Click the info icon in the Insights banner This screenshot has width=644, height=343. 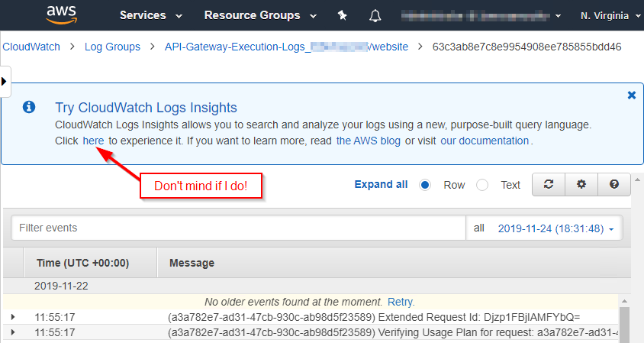(x=29, y=108)
